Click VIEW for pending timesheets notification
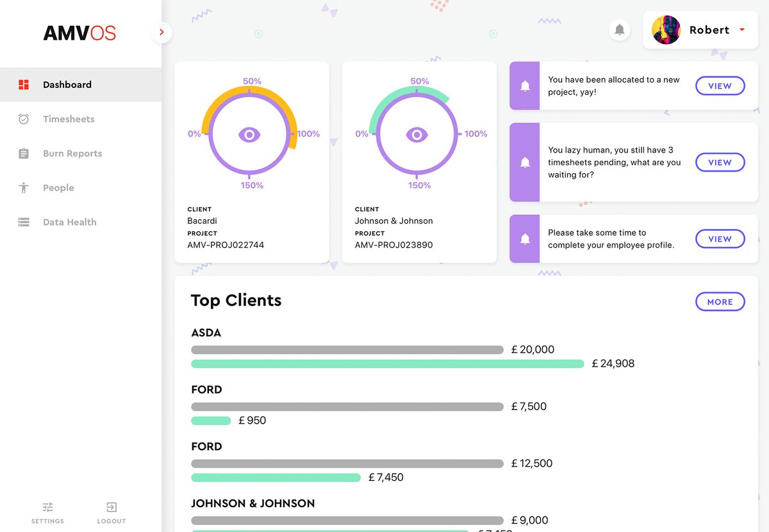This screenshot has height=532, width=769. tap(720, 162)
